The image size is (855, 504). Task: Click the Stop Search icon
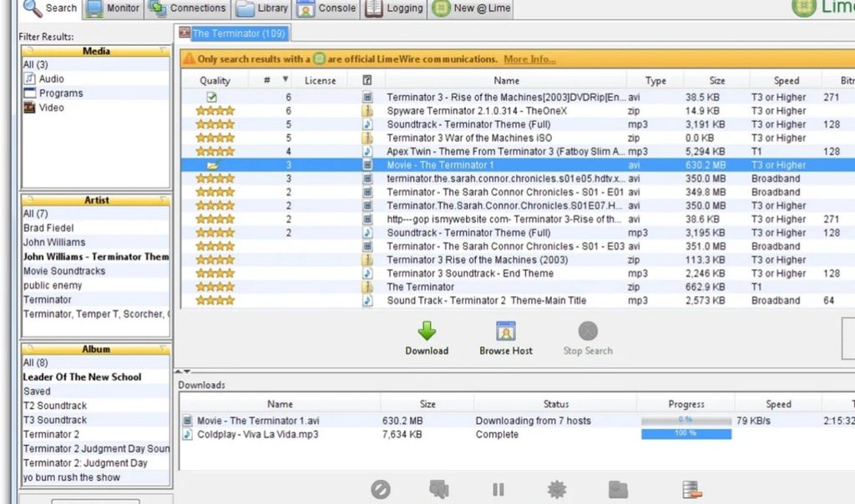[x=588, y=330]
